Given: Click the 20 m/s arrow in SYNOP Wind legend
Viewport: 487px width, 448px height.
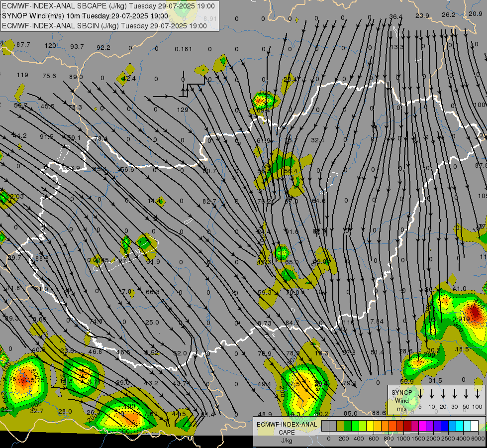Looking at the screenshot, I should tap(443, 393).
